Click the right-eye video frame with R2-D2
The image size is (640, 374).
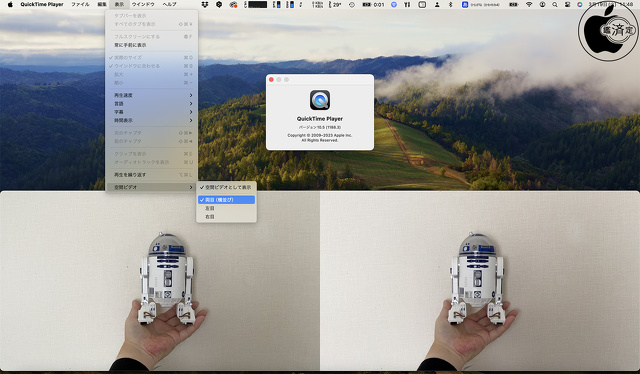(480, 281)
